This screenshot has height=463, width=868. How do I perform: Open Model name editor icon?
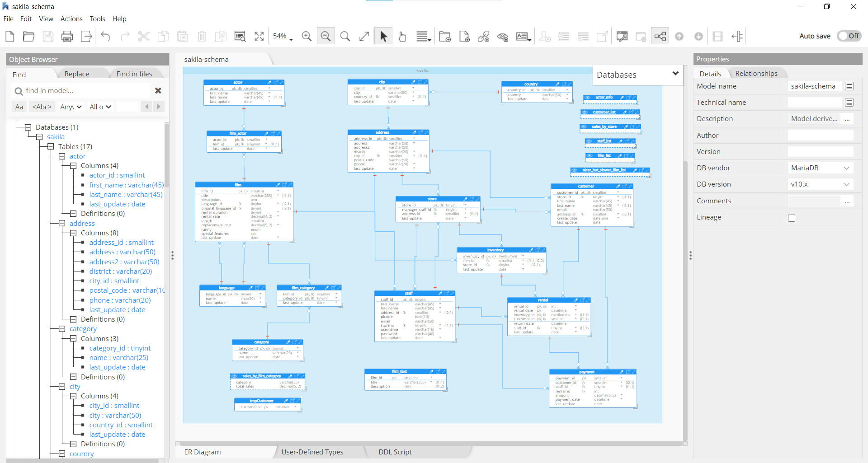coord(849,86)
